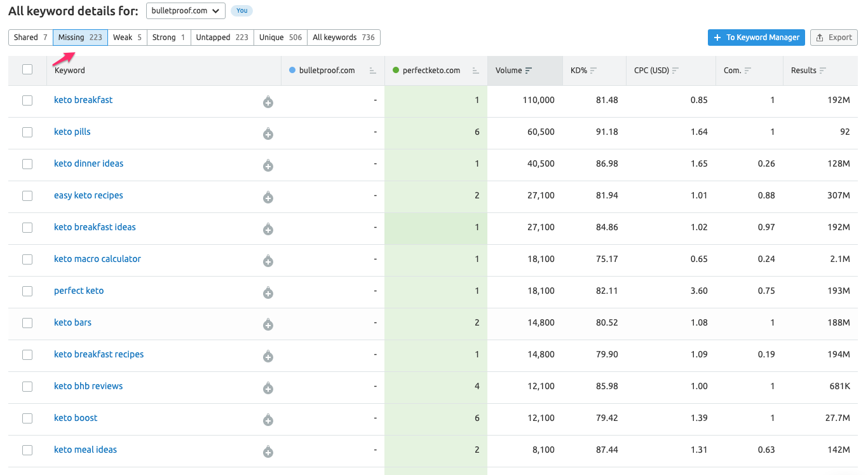This screenshot has height=475, width=868.
Task: Open the 'keto boost' keyword link
Action: click(x=76, y=418)
